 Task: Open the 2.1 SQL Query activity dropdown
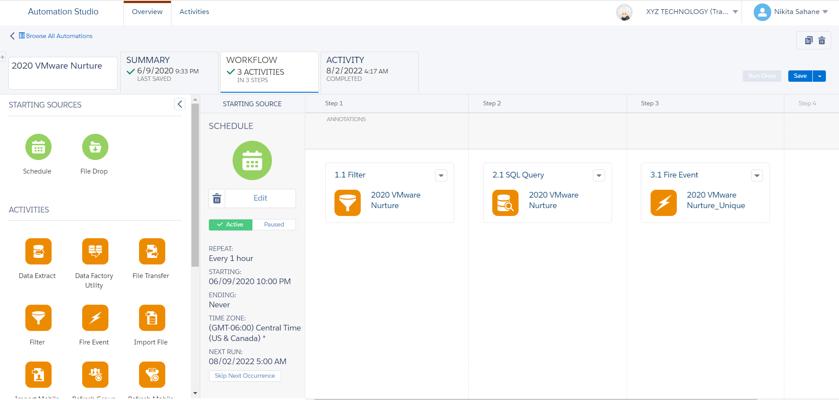(x=599, y=175)
